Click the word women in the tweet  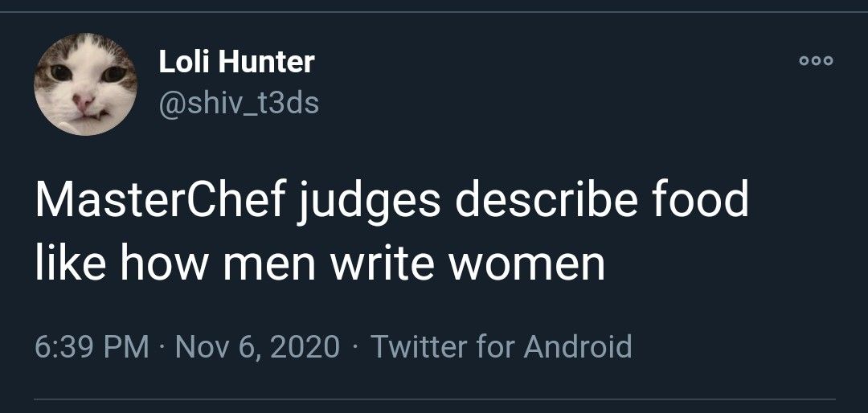coord(526,264)
